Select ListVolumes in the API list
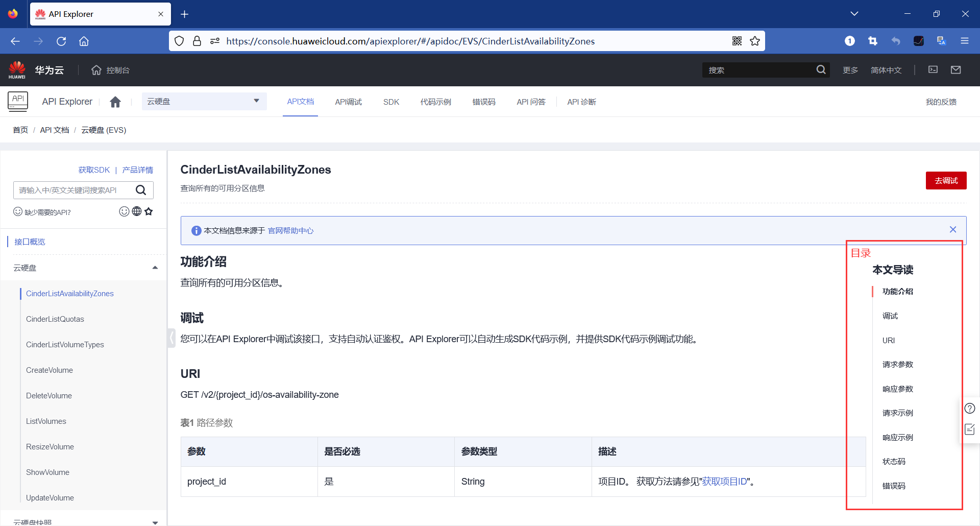The width and height of the screenshot is (980, 526). click(46, 421)
